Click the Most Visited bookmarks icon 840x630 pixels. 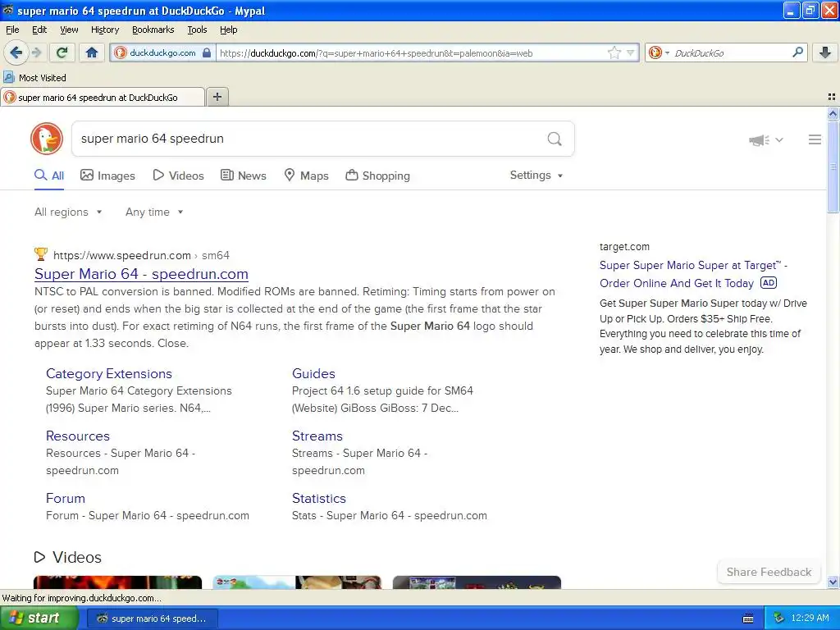[x=9, y=77]
